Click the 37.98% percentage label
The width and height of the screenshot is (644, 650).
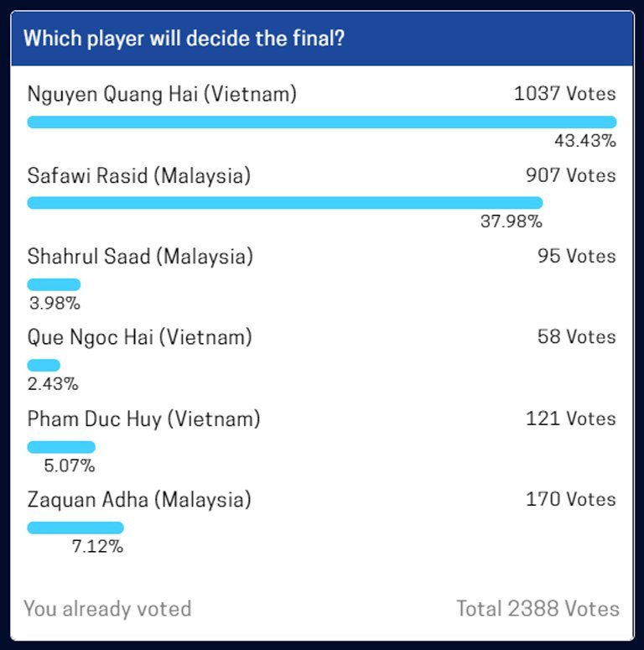[511, 222]
